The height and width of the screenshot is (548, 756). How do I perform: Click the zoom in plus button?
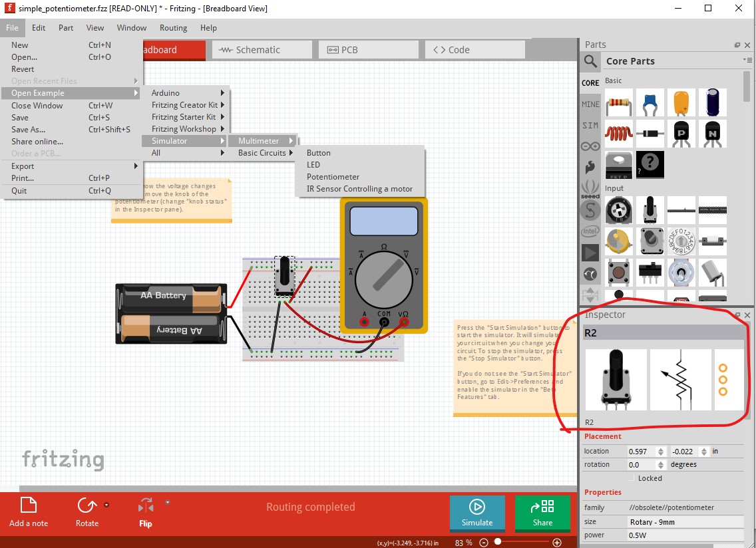(557, 543)
